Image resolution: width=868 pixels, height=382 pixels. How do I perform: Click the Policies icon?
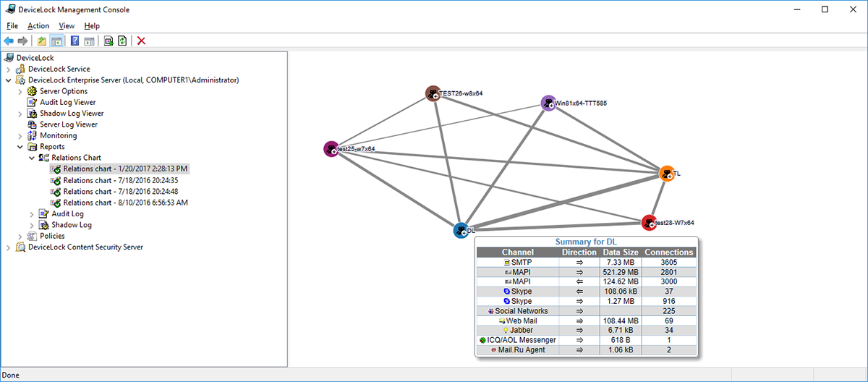pos(32,236)
